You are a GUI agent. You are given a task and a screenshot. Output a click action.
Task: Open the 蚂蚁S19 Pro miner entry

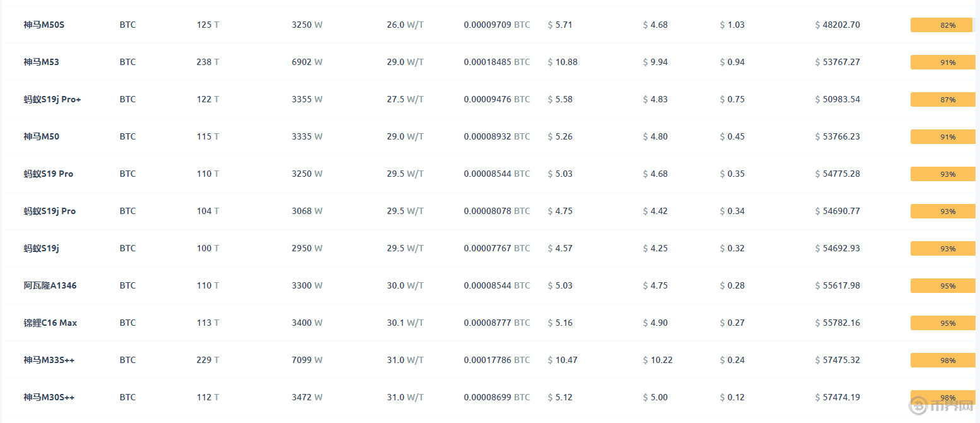[49, 174]
